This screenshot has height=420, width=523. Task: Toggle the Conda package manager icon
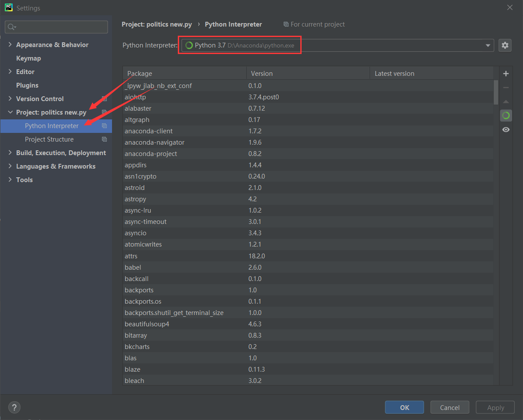tap(506, 115)
